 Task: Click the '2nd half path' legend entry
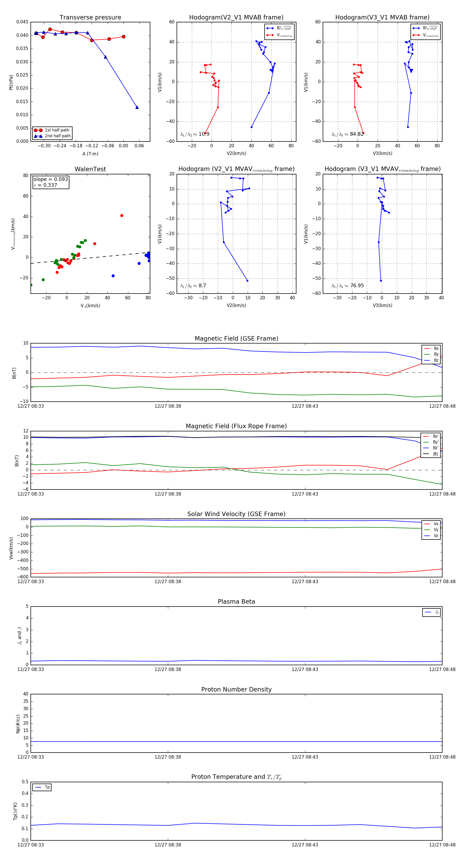point(52,136)
